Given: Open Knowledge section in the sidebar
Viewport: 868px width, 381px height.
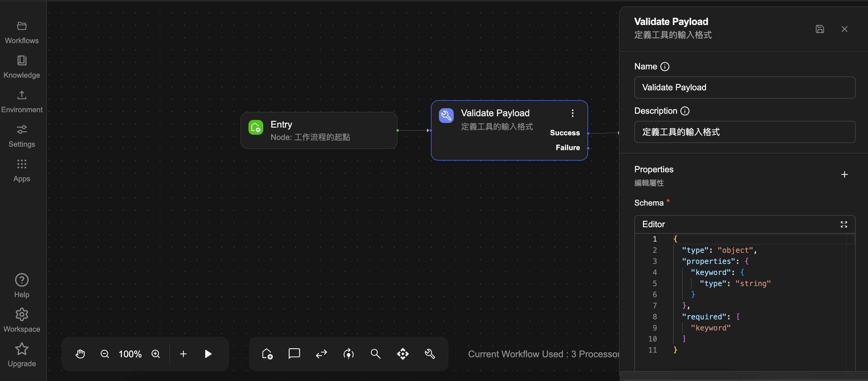Looking at the screenshot, I should 22,67.
